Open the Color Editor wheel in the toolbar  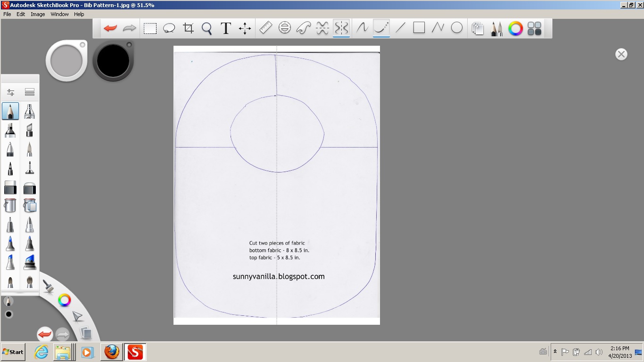point(515,29)
